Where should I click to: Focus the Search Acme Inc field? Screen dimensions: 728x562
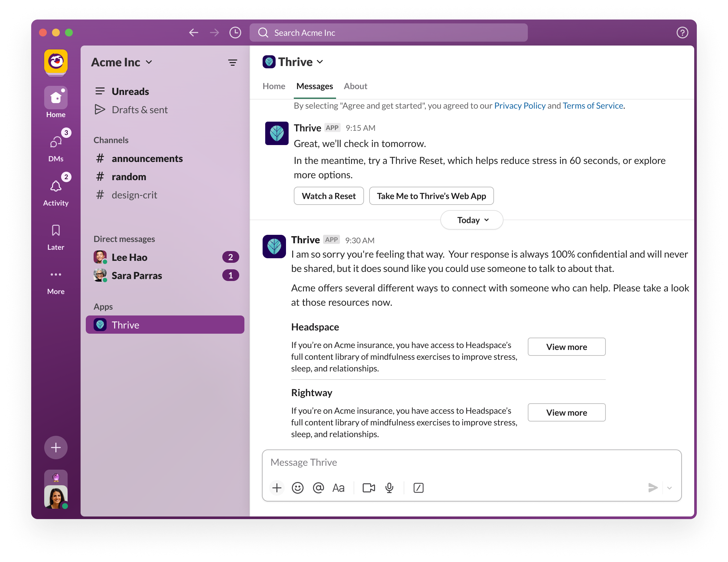point(388,33)
